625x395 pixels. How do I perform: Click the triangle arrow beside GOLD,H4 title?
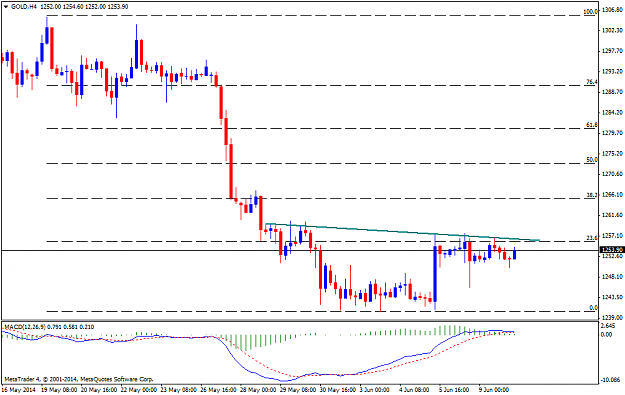coord(6,7)
